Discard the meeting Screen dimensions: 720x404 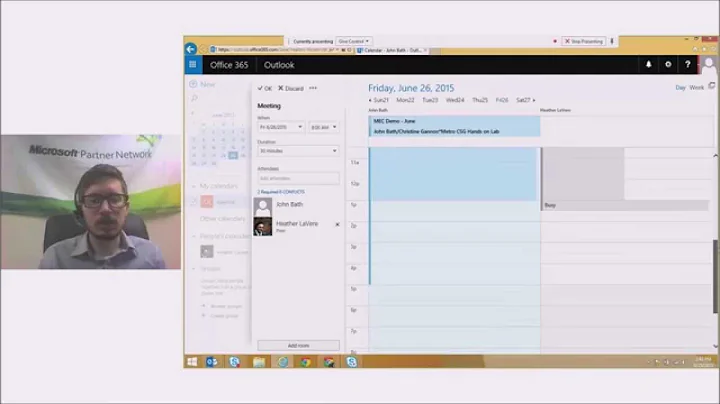291,88
